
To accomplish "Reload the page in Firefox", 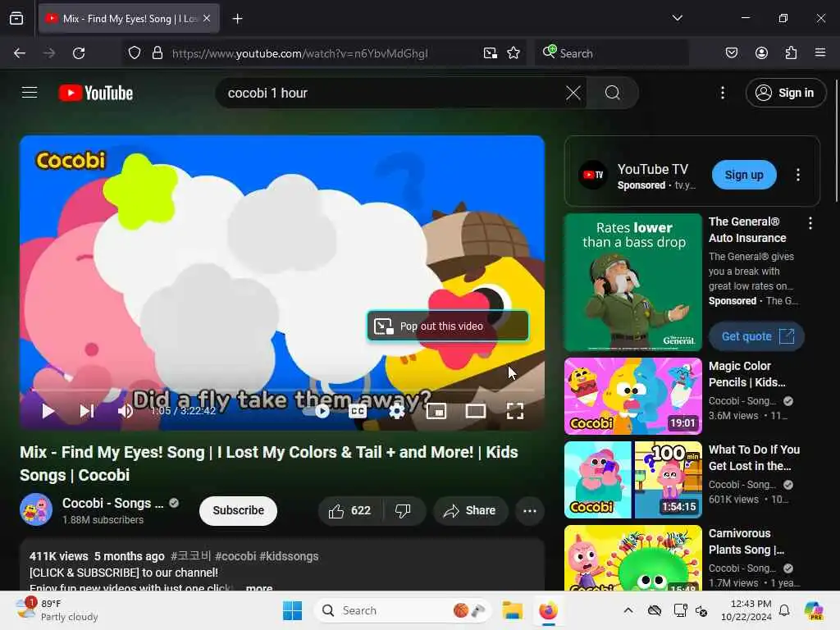I will point(79,53).
